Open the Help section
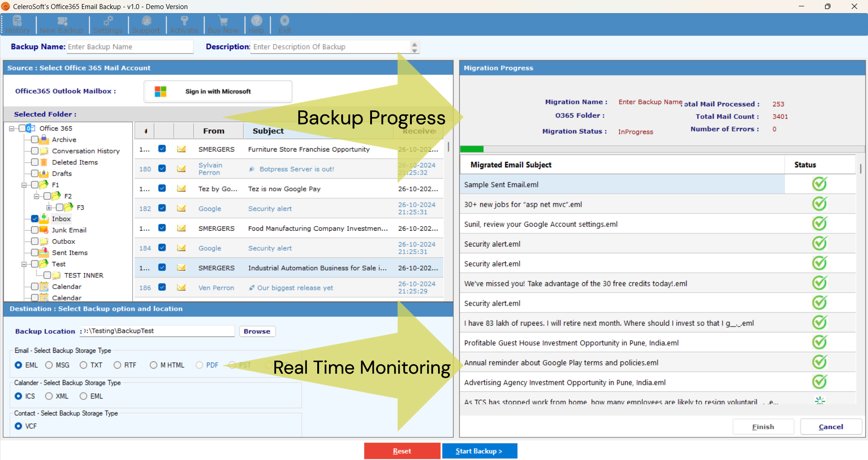This screenshot has width=868, height=460. pyautogui.click(x=256, y=24)
